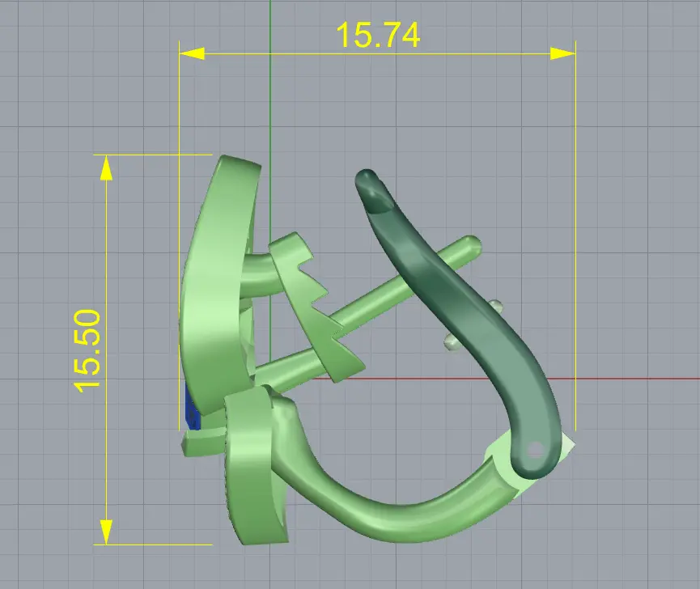700x589 pixels.
Task: Click the hinge hole on ear wire
Action: [535, 450]
